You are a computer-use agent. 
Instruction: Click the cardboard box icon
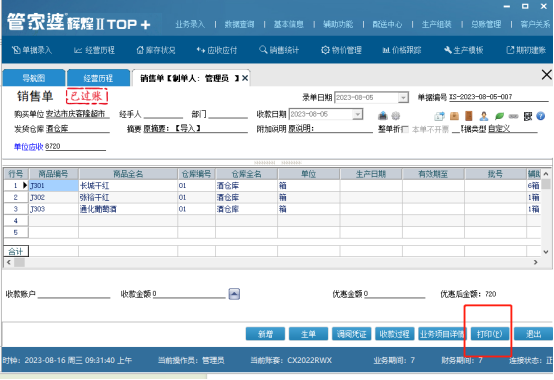tap(454, 116)
